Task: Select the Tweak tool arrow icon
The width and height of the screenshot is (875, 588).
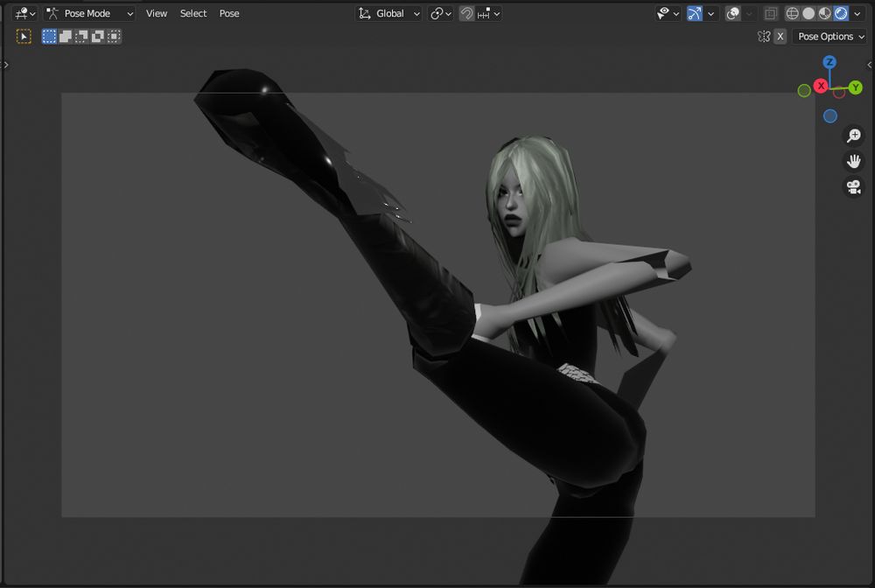Action: pos(24,37)
